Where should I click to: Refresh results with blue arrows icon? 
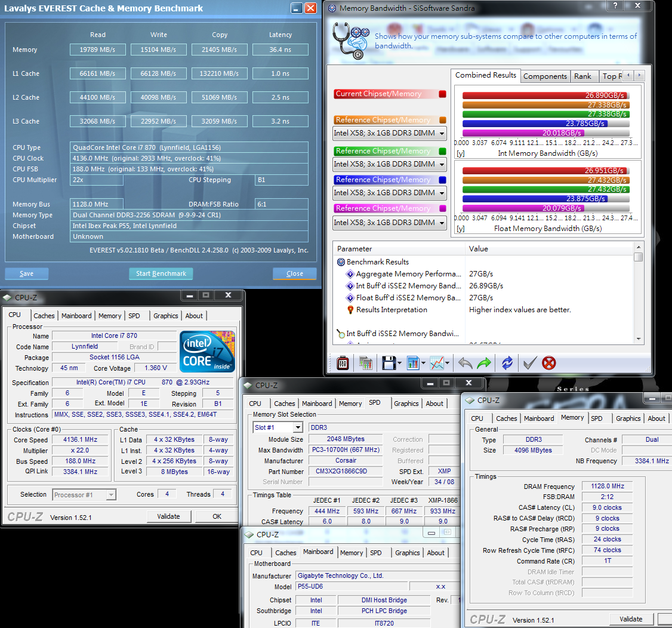click(x=507, y=363)
